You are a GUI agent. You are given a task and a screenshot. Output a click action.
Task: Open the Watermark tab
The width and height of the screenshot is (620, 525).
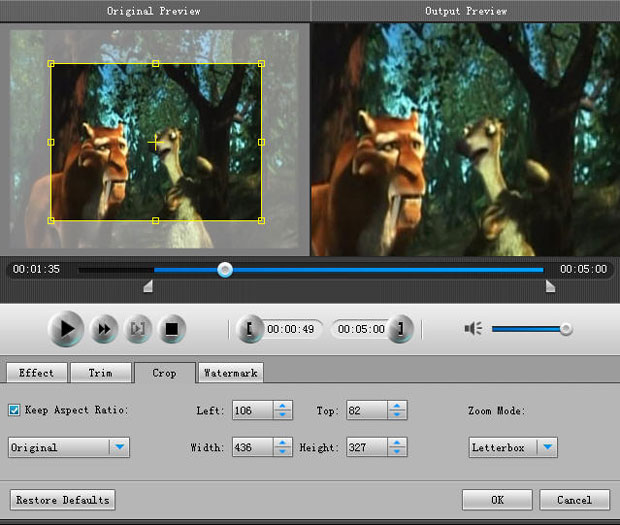231,373
